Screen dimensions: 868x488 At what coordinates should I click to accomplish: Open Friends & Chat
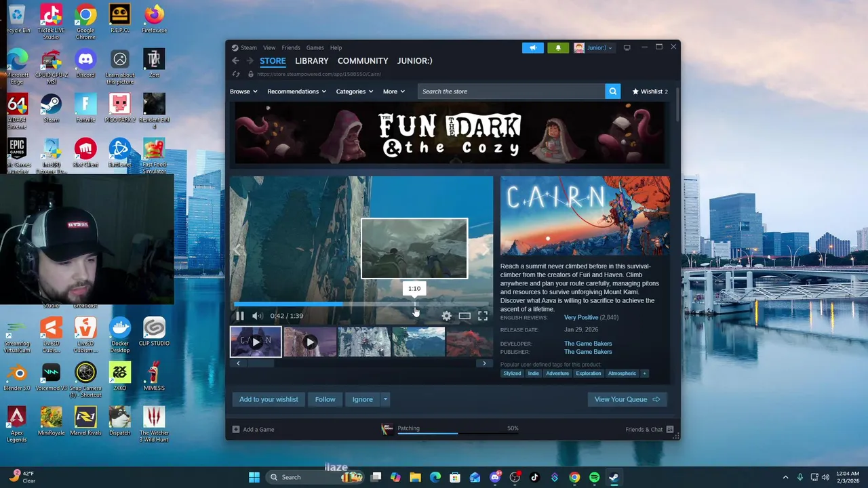pyautogui.click(x=650, y=429)
